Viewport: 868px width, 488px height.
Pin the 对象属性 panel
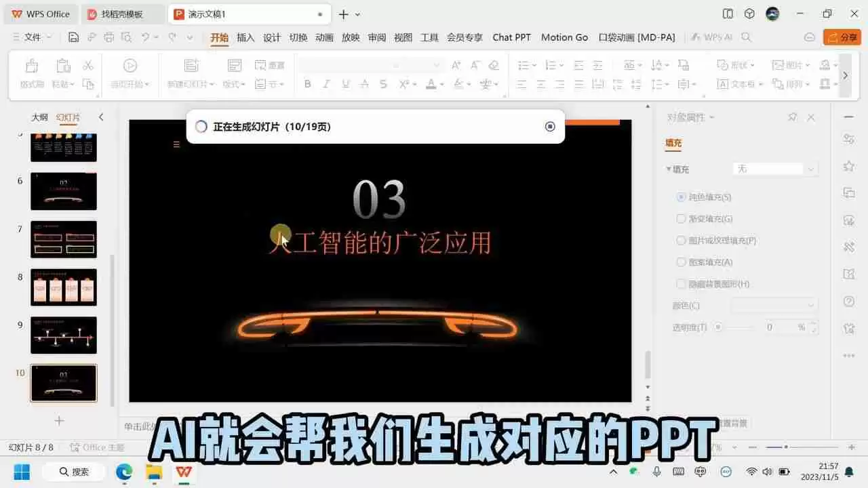point(792,117)
